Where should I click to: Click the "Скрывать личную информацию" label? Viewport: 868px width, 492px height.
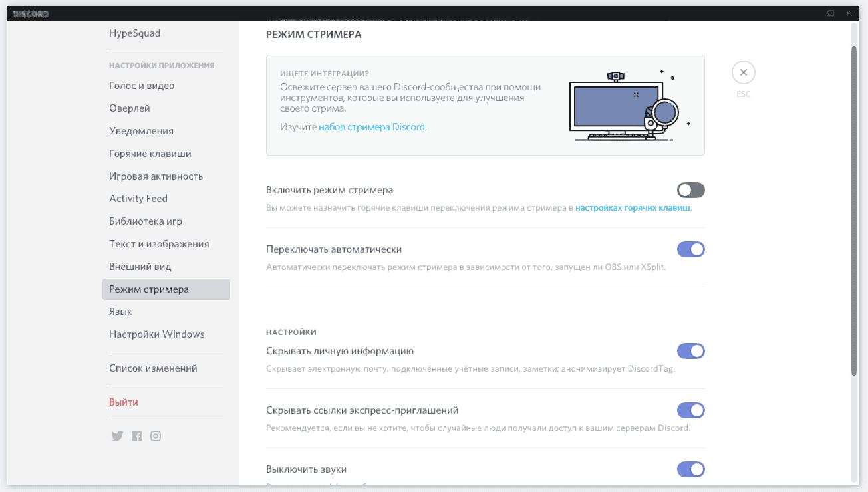coord(340,351)
